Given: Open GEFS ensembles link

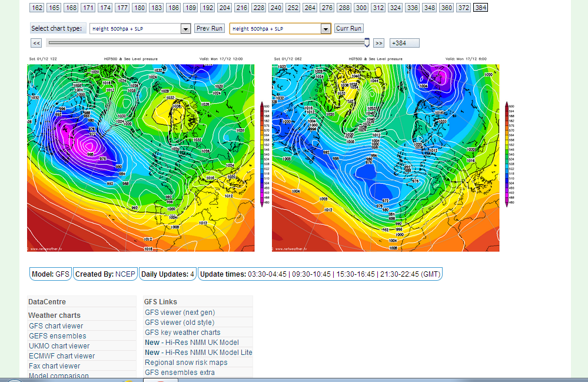Looking at the screenshot, I should pyautogui.click(x=57, y=336).
